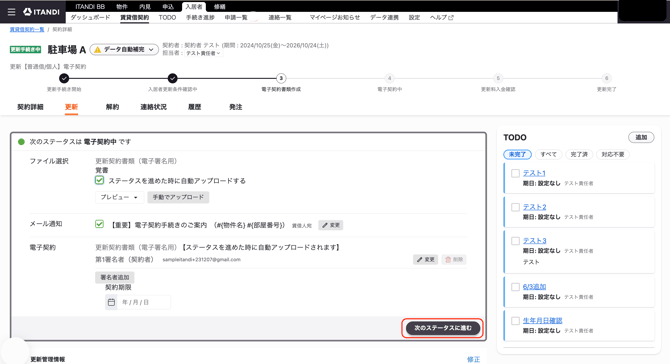
Task: Click the trash 削除 button for 第1署名者
Action: tap(454, 259)
